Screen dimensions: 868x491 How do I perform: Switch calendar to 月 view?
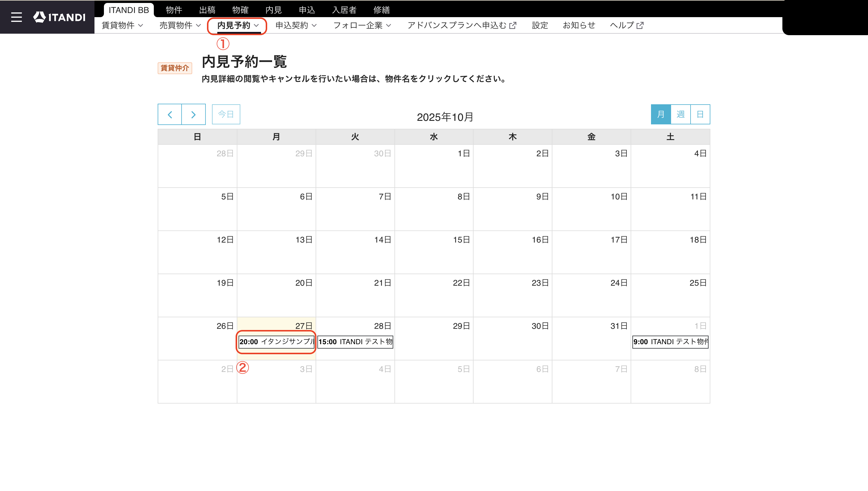(661, 114)
